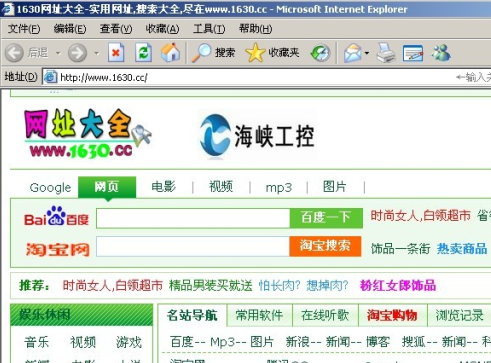Viewport: 491px width, 363px height.
Task: Click the IE Stop button
Action: point(116,53)
